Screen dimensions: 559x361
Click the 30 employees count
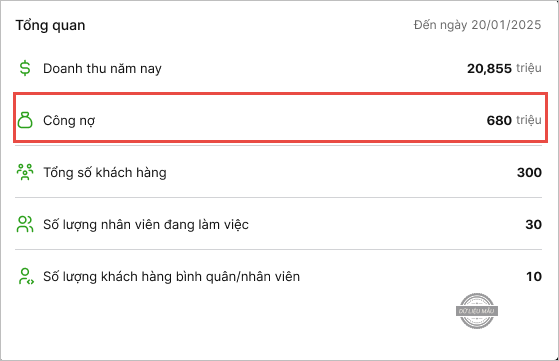tap(534, 225)
